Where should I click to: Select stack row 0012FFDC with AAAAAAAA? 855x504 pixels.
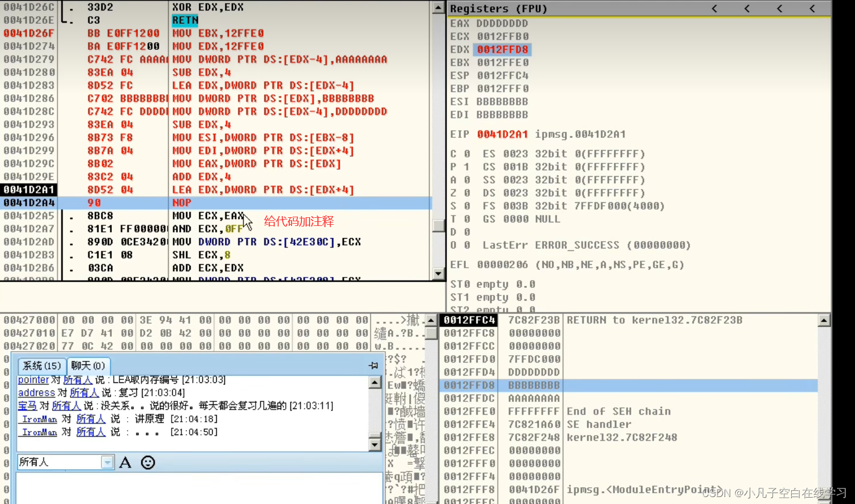[629, 399]
